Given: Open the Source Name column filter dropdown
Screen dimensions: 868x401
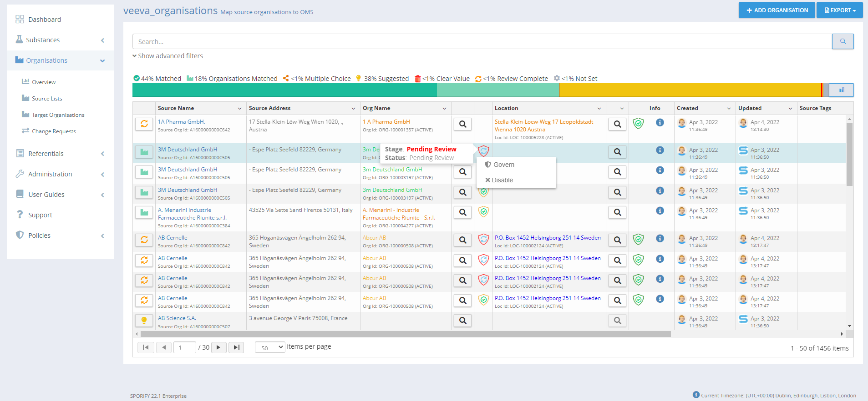Looking at the screenshot, I should coord(239,108).
